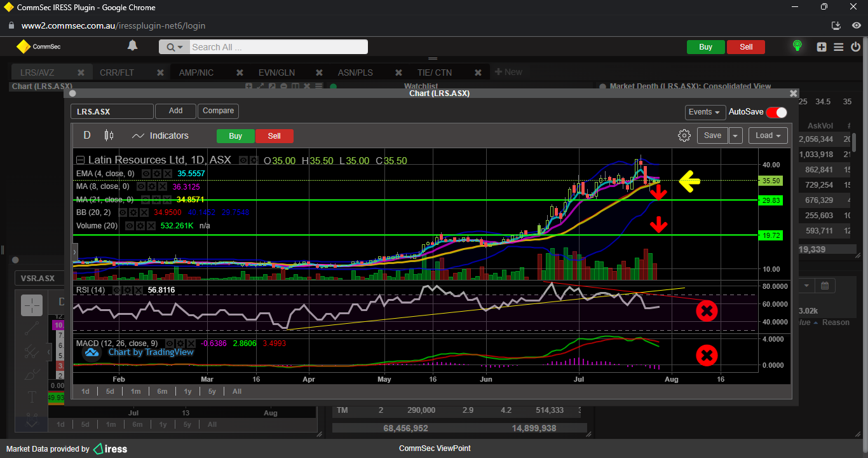868x458 pixels.
Task: Open settings gear for RSI (14)
Action: click(x=128, y=290)
